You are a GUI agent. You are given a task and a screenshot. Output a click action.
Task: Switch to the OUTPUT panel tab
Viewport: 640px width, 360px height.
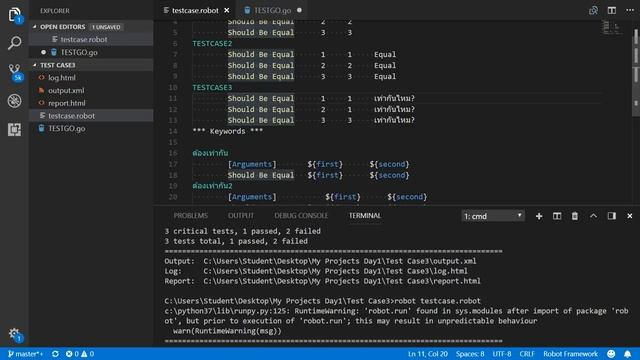click(241, 216)
